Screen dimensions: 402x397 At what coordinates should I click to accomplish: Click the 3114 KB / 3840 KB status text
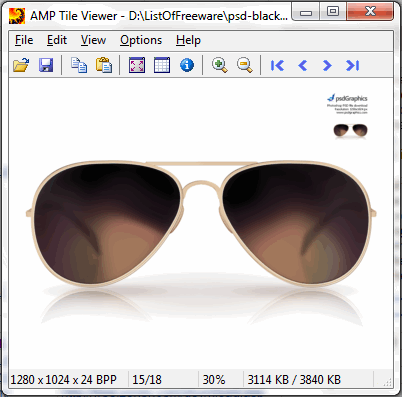(x=294, y=380)
